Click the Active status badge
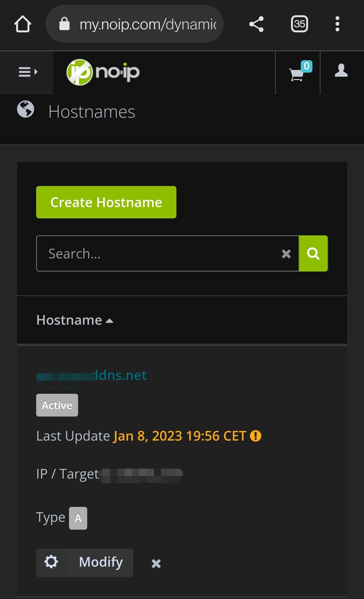The image size is (364, 599). point(57,405)
